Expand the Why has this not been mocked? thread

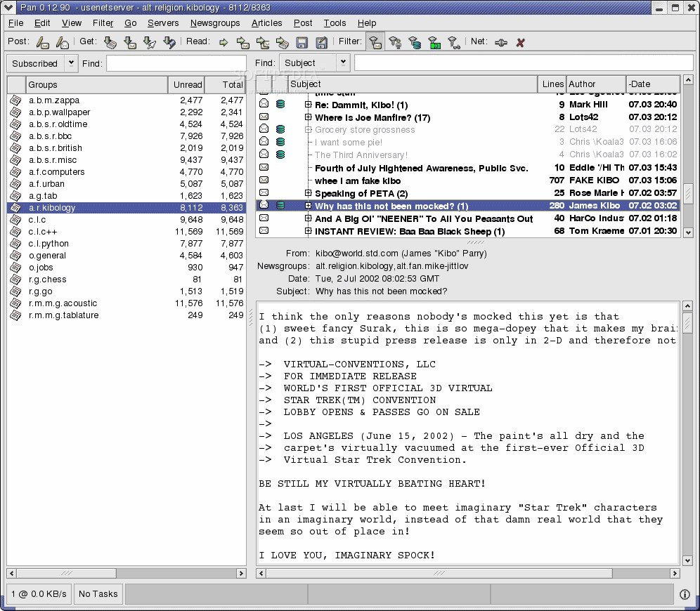[x=308, y=206]
